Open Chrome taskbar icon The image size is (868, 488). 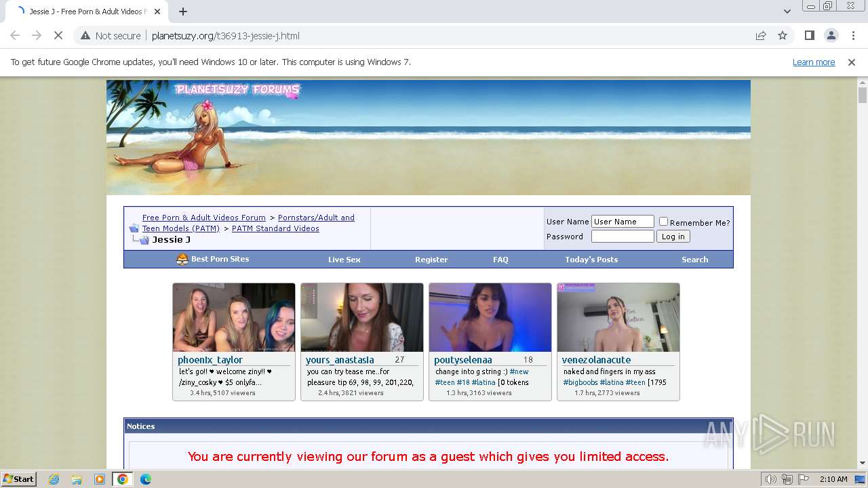point(122,479)
